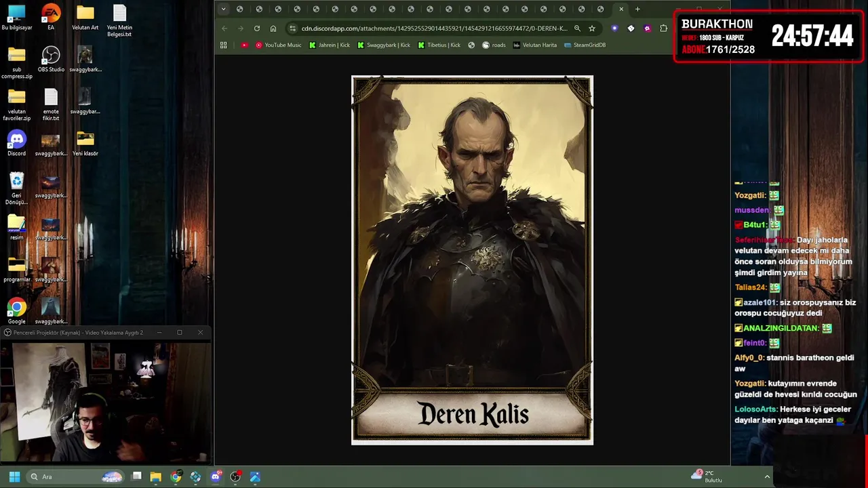Select velutan favoriler.zip file

[16, 104]
